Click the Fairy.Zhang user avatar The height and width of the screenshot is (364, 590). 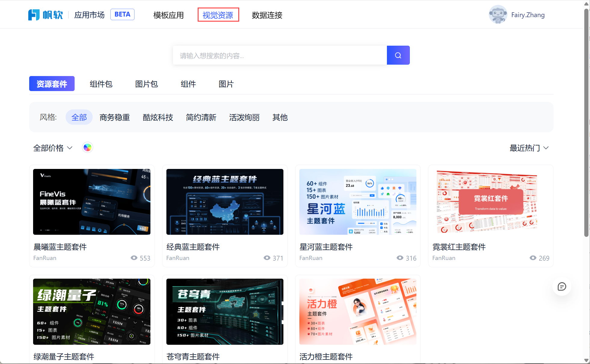point(498,15)
